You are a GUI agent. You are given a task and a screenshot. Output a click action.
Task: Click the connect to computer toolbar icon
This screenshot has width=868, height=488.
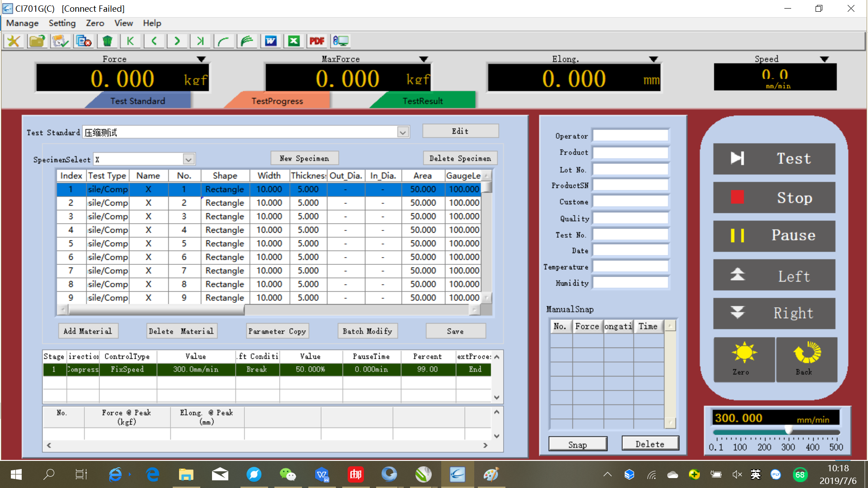340,41
